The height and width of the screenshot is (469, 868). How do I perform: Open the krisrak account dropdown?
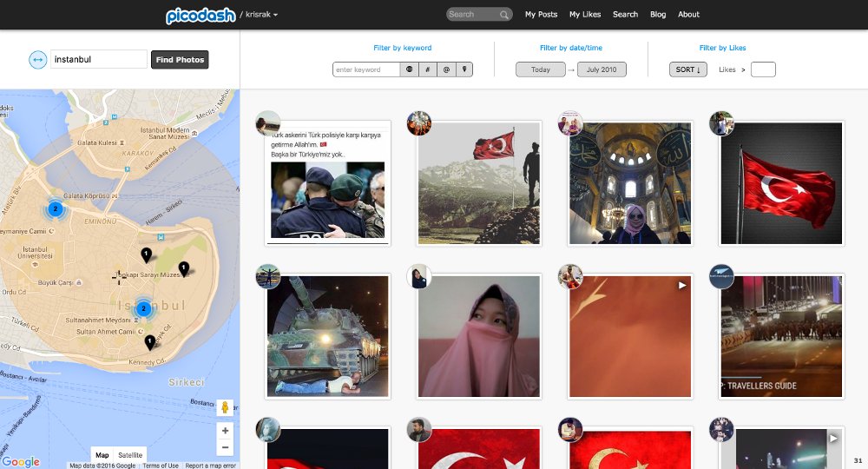[261, 15]
